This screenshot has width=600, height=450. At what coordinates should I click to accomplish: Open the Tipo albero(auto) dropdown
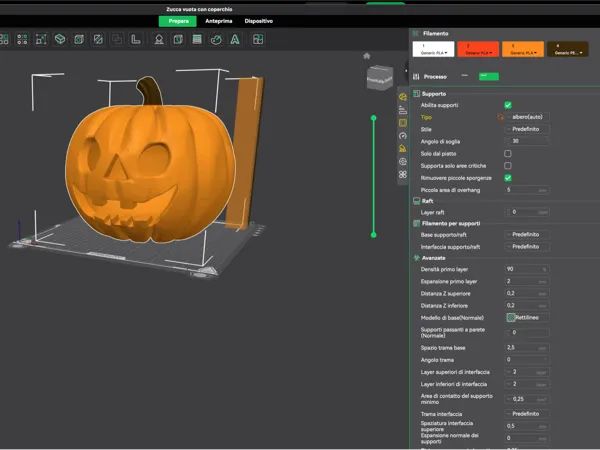point(527,117)
